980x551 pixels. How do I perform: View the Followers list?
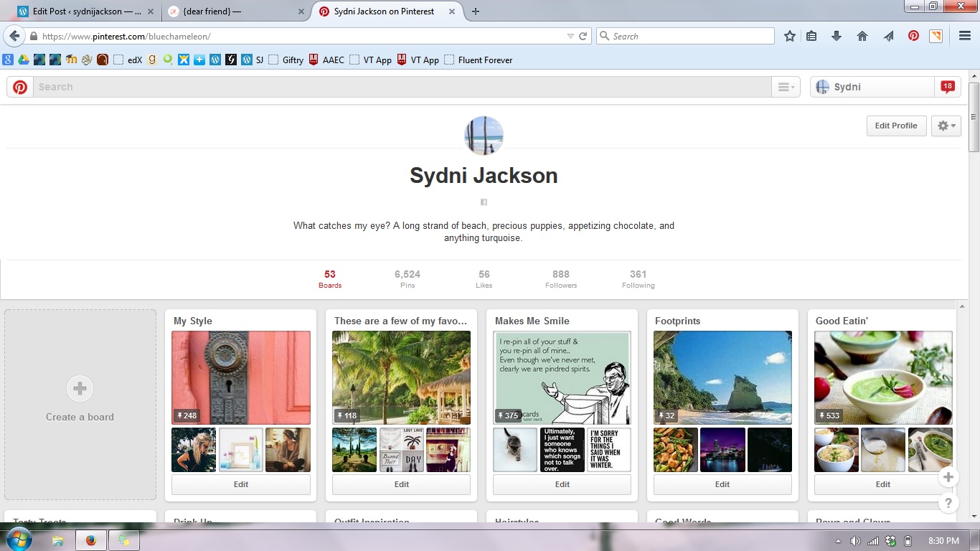point(560,279)
